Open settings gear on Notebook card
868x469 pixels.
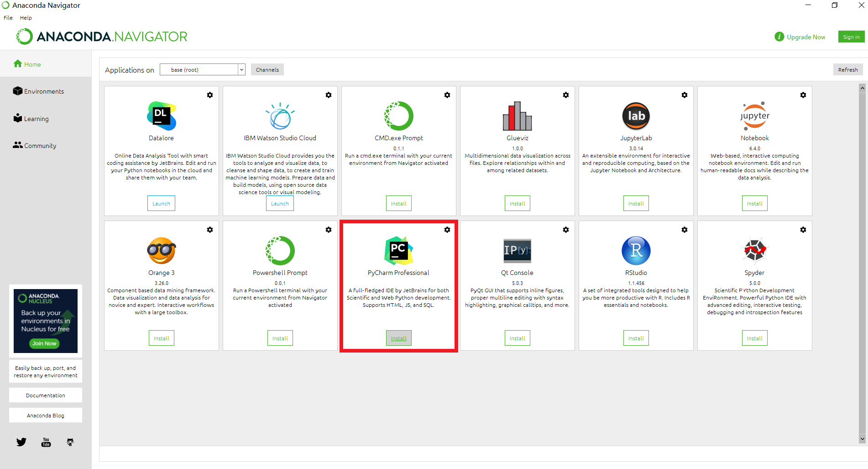point(803,95)
